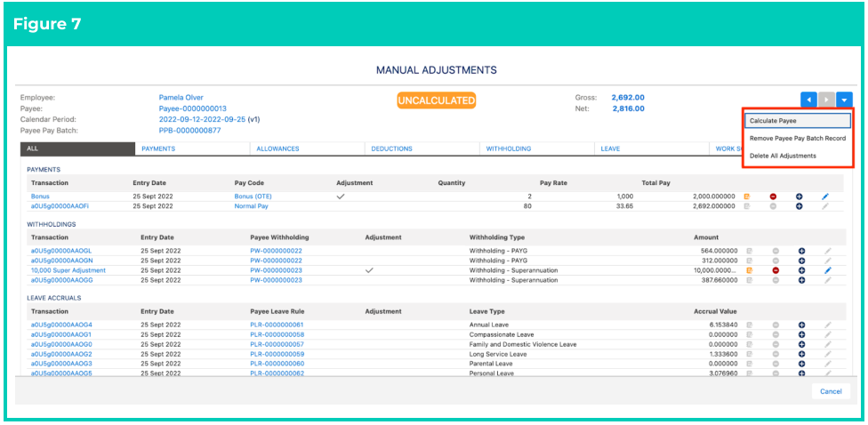Click the plus icon on the Annual Leave row
The height and width of the screenshot is (425, 868).
pos(801,325)
